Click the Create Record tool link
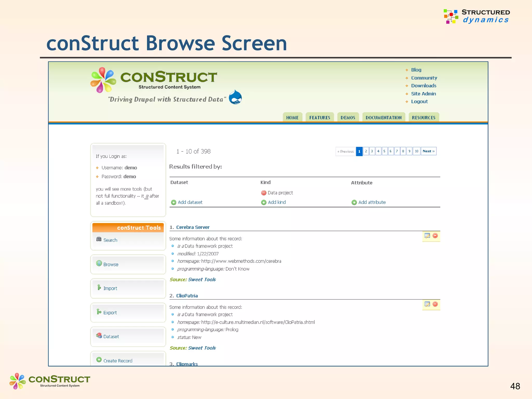 [x=118, y=361]
